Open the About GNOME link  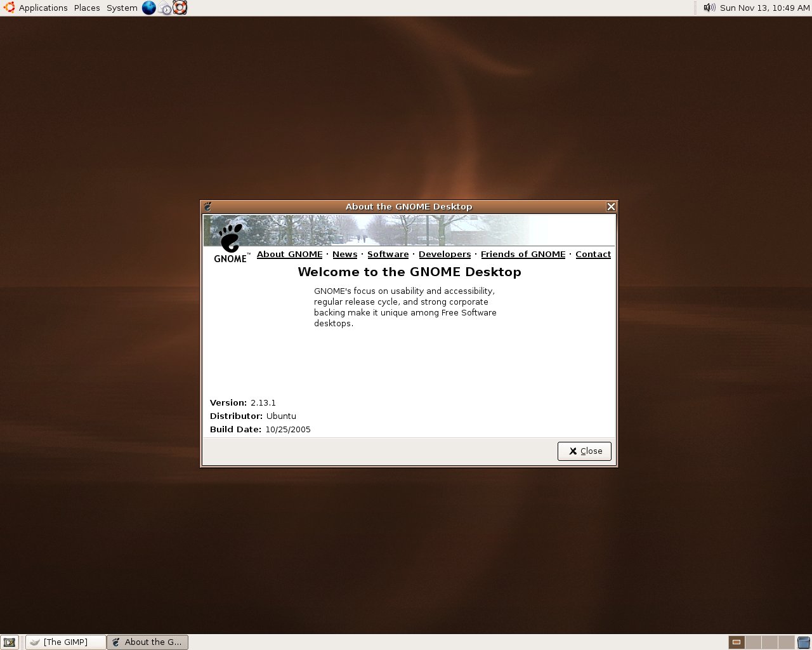click(x=290, y=254)
